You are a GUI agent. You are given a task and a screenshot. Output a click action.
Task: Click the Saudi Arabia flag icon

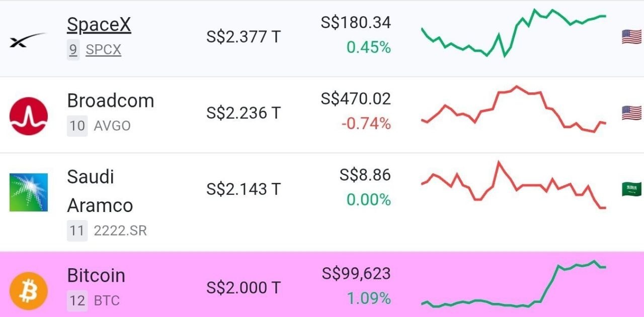[631, 189]
